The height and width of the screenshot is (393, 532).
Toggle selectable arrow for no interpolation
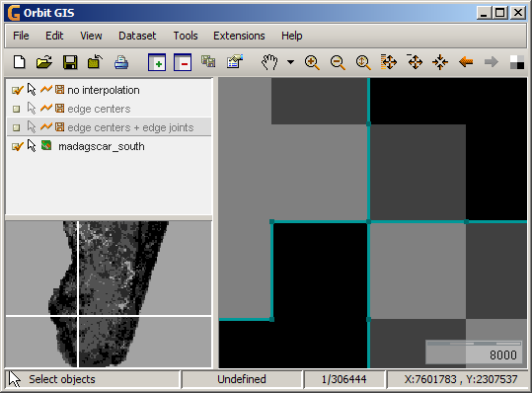(x=32, y=90)
